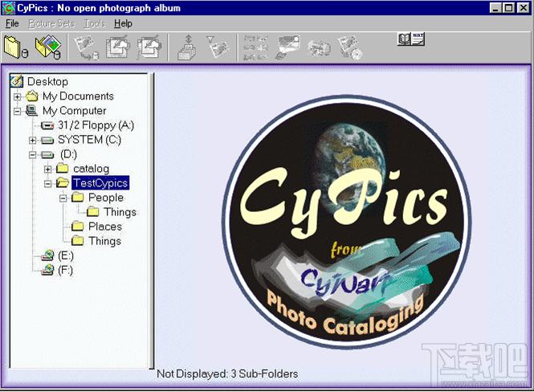Click the HINT notepad toolbar icon
The width and height of the screenshot is (534, 392).
(x=418, y=39)
